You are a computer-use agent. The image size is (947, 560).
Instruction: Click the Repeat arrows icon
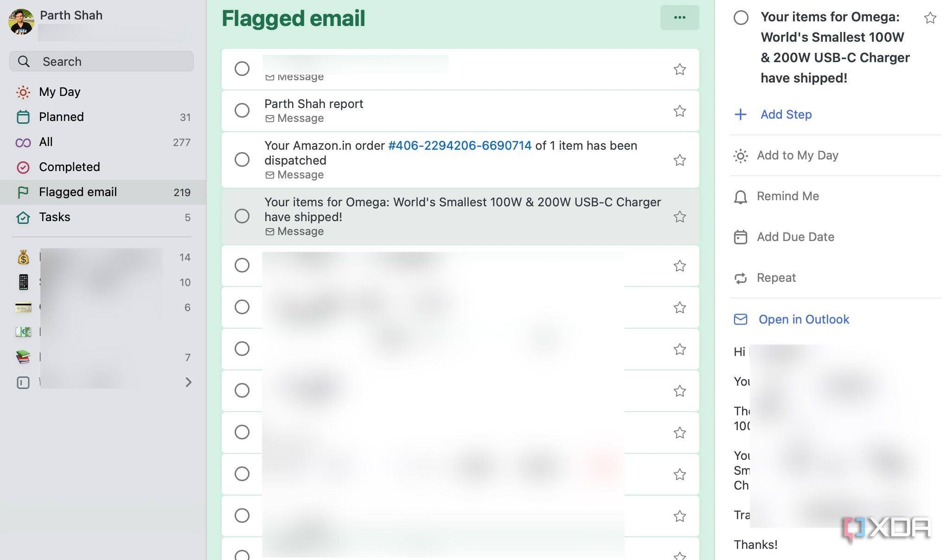pos(741,278)
